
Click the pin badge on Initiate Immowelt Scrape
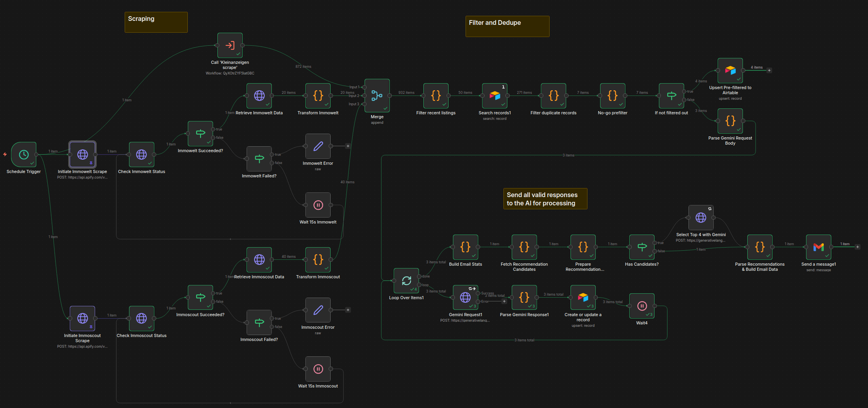tap(91, 163)
